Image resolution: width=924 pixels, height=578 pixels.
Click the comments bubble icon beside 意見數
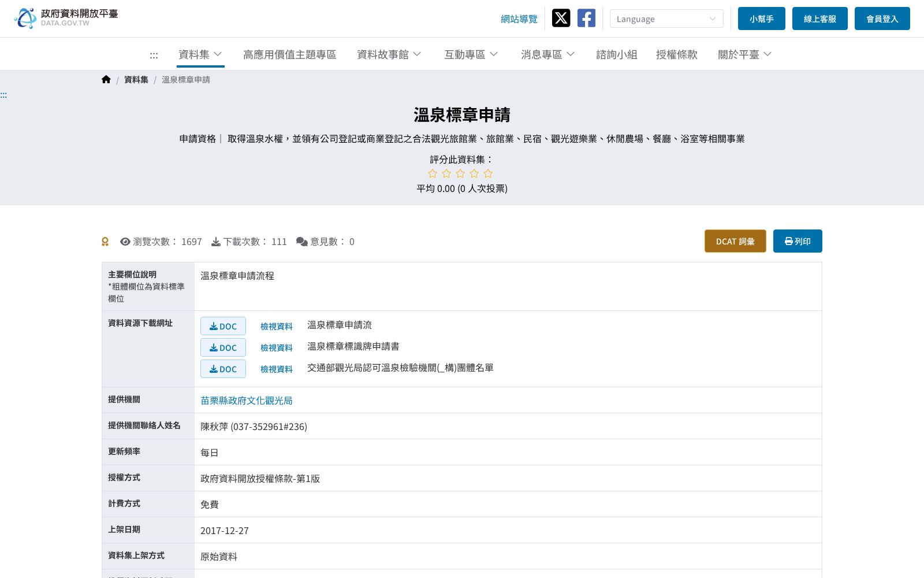[302, 242]
